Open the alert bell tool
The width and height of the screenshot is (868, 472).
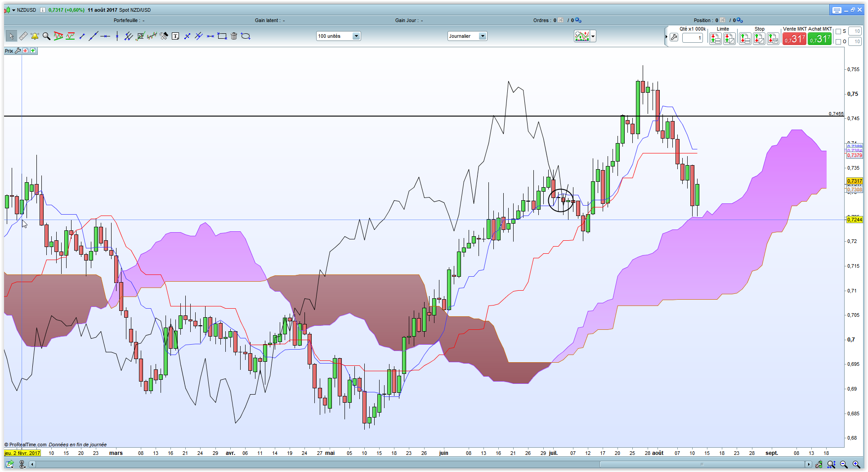point(35,36)
